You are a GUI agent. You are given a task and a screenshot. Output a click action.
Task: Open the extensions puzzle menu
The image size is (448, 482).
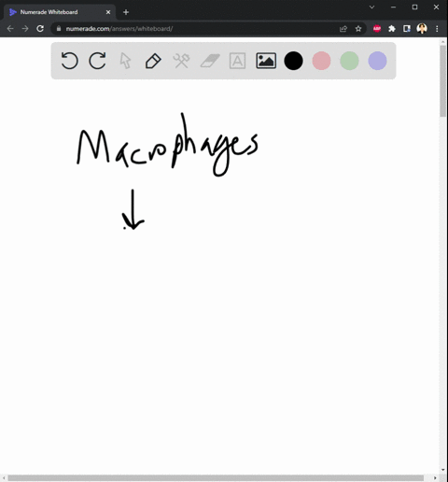pos(392,29)
